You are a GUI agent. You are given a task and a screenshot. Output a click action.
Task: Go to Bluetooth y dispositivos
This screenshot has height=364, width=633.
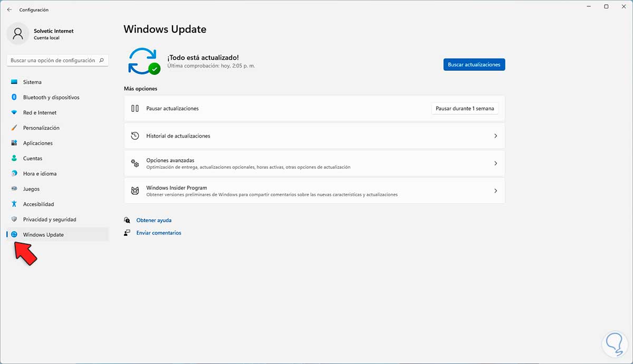coord(57,98)
